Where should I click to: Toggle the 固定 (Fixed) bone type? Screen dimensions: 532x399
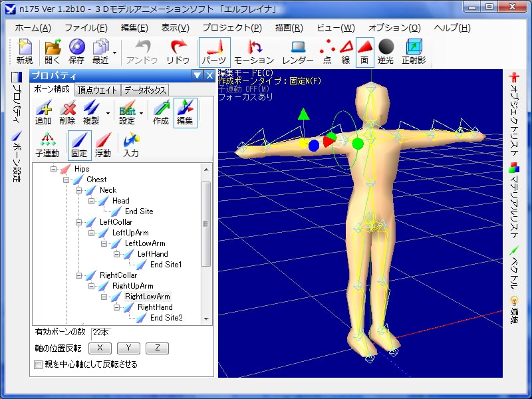pyautogui.click(x=79, y=144)
